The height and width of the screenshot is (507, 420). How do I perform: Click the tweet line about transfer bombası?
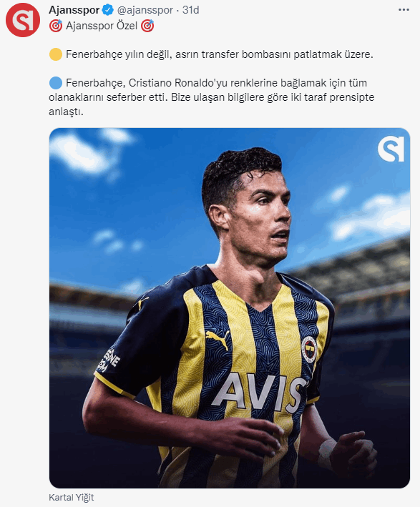click(x=220, y=54)
